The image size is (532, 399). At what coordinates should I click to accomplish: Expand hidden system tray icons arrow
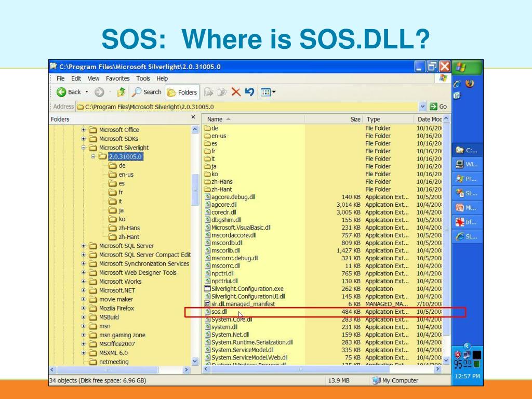[x=467, y=346]
